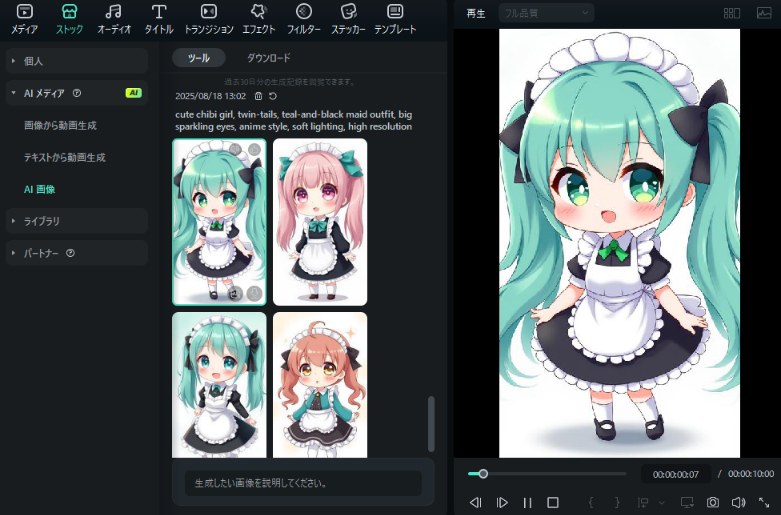Click the preview progress bar track
Viewport: 781px width, 515px height.
[x=547, y=474]
